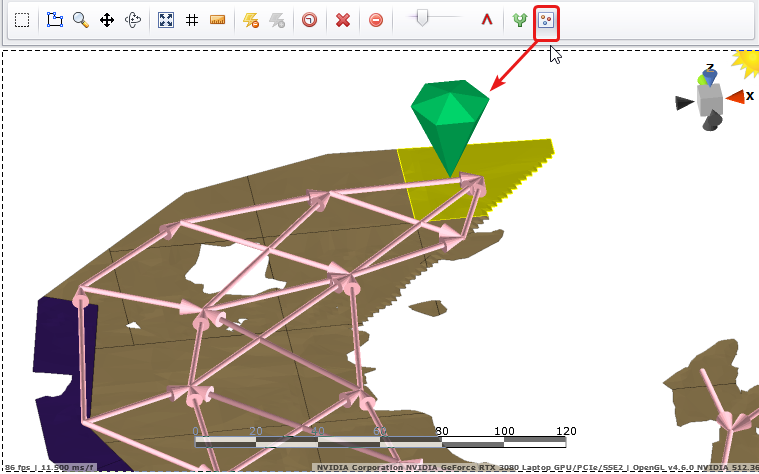This screenshot has height=474, width=759.
Task: Zoom to full extents
Action: (x=166, y=20)
